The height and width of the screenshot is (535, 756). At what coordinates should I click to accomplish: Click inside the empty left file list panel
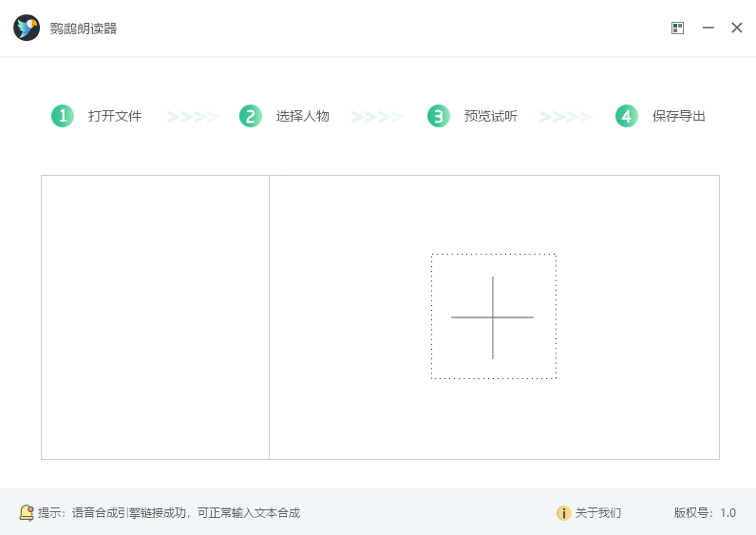click(155, 316)
